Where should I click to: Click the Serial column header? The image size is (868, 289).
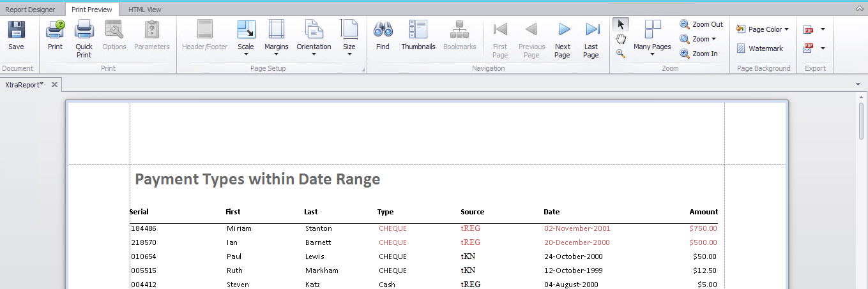pyautogui.click(x=139, y=212)
